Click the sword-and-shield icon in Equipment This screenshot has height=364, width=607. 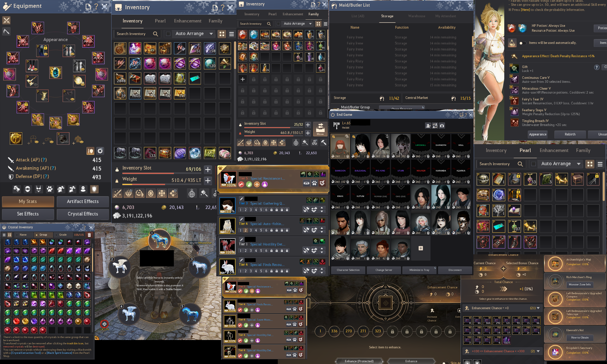coord(90,151)
